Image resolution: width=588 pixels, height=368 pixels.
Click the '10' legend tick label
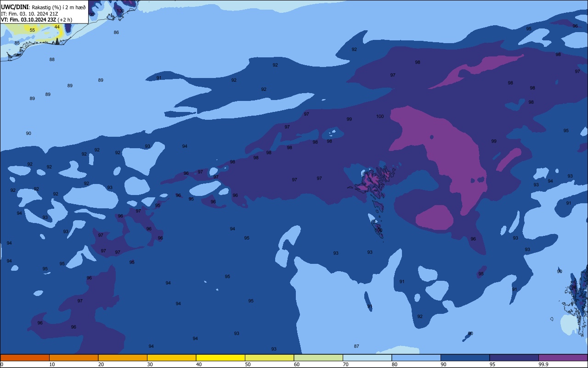click(x=52, y=364)
